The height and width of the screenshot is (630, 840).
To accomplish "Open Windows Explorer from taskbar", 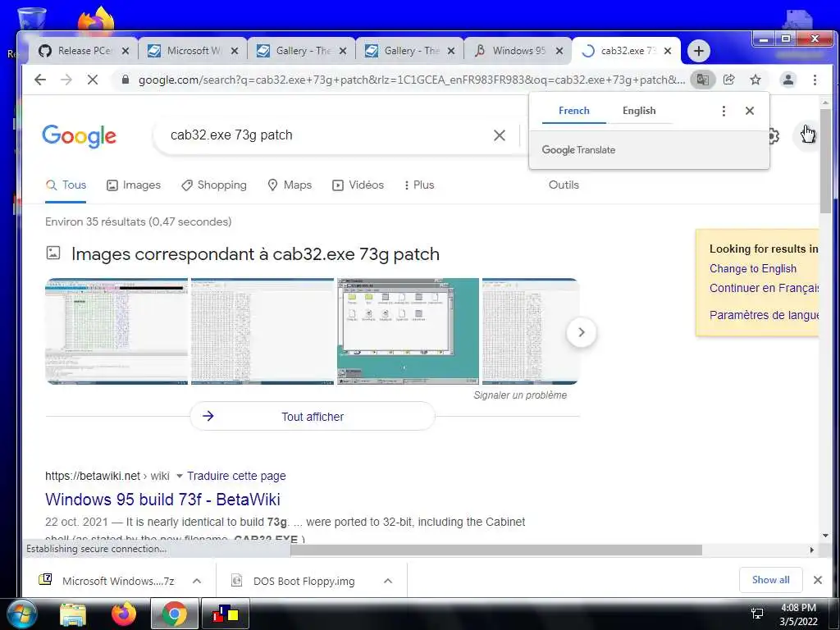I will [73, 614].
